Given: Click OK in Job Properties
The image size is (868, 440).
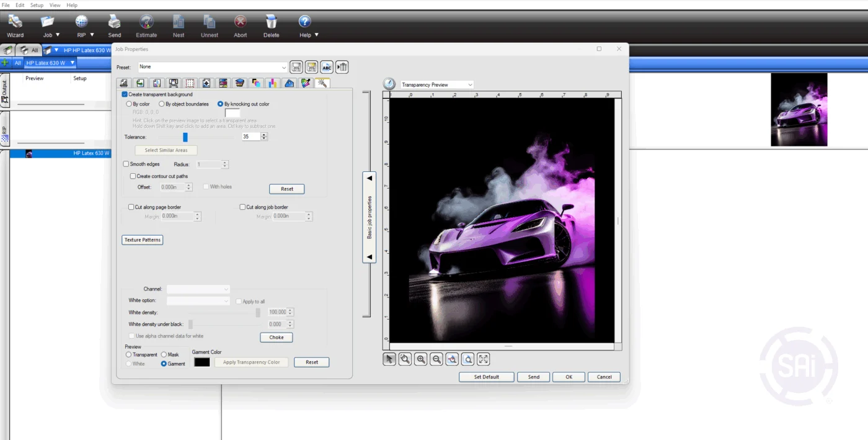Looking at the screenshot, I should pos(569,377).
